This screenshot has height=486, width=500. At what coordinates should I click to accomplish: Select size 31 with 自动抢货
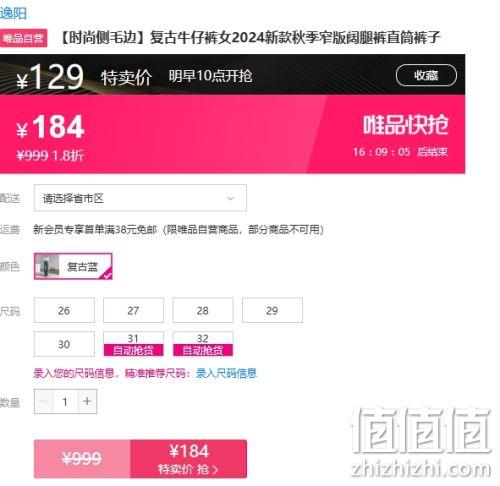[x=133, y=344]
